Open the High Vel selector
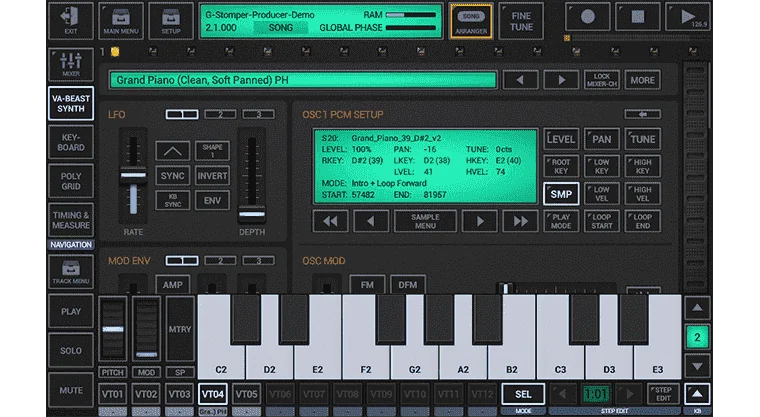 [643, 194]
